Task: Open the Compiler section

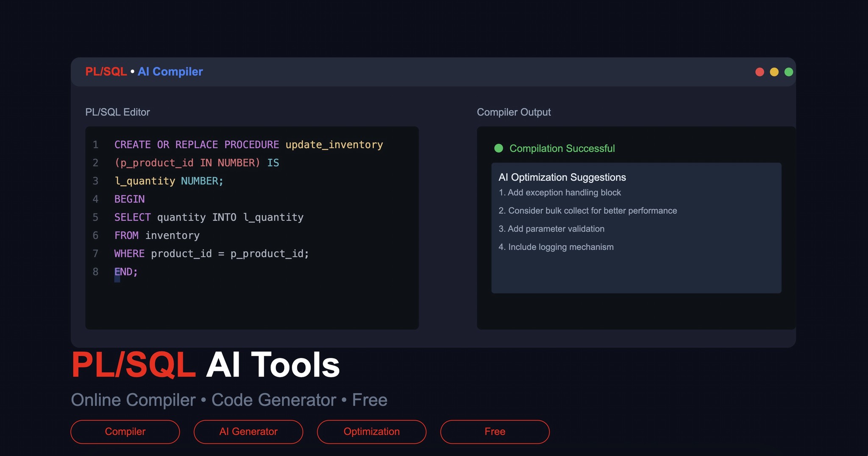Action: pyautogui.click(x=125, y=431)
